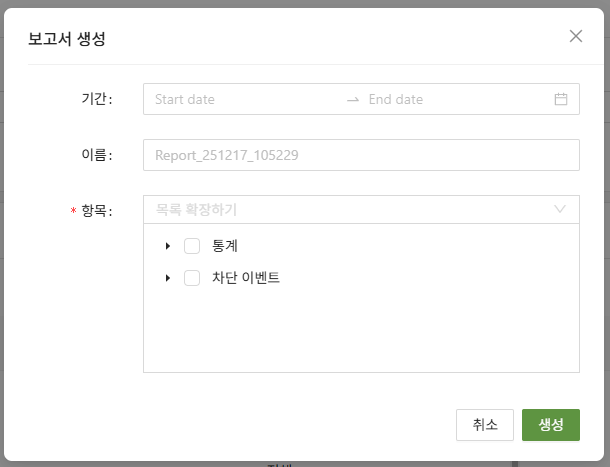Expand the 통계 tree node

168,246
